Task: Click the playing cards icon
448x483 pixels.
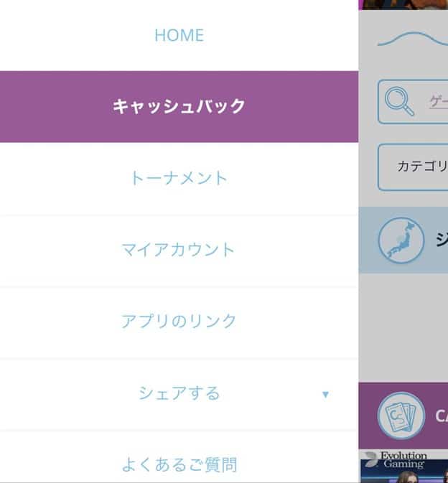Action: pyautogui.click(x=401, y=416)
